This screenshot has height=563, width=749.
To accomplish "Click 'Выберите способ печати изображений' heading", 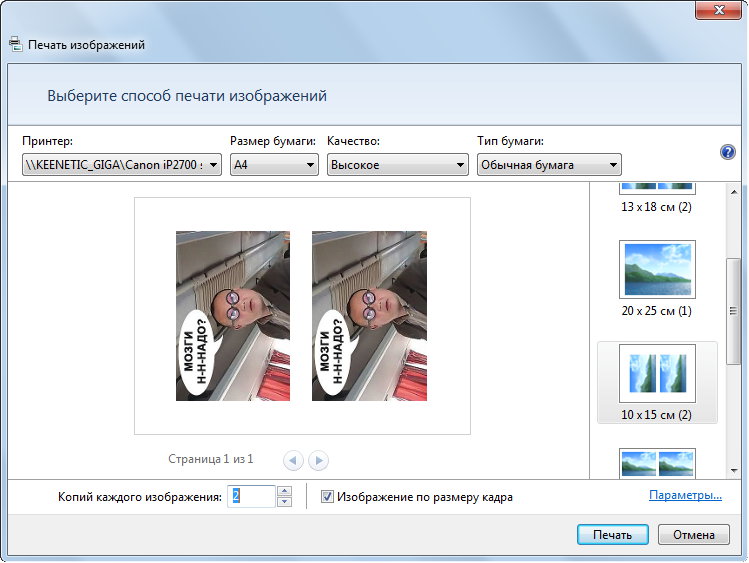I will [x=187, y=96].
